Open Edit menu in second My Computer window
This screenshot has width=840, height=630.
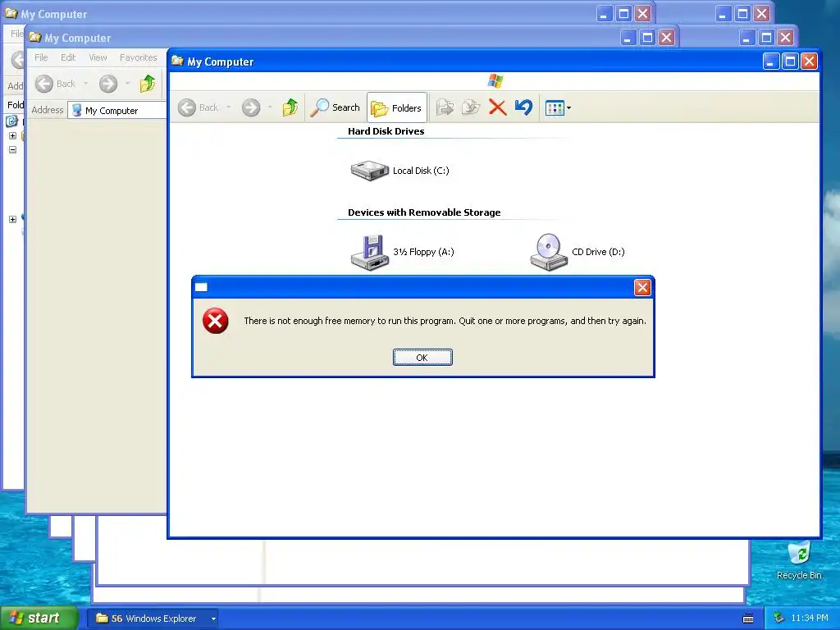(68, 57)
